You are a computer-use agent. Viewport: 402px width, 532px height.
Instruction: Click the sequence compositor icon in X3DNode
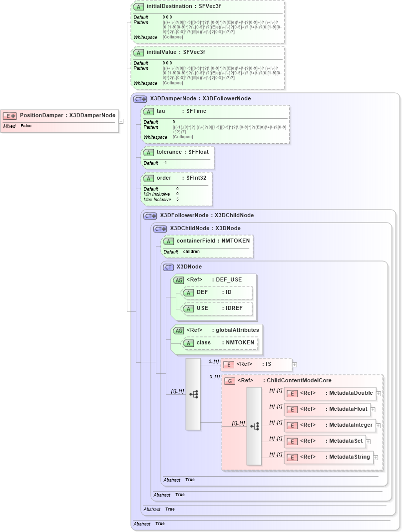tap(193, 394)
